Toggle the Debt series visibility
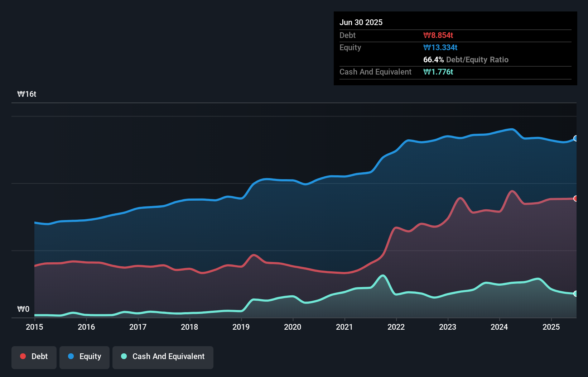Screen dimensions: 588x377 pos(34,357)
